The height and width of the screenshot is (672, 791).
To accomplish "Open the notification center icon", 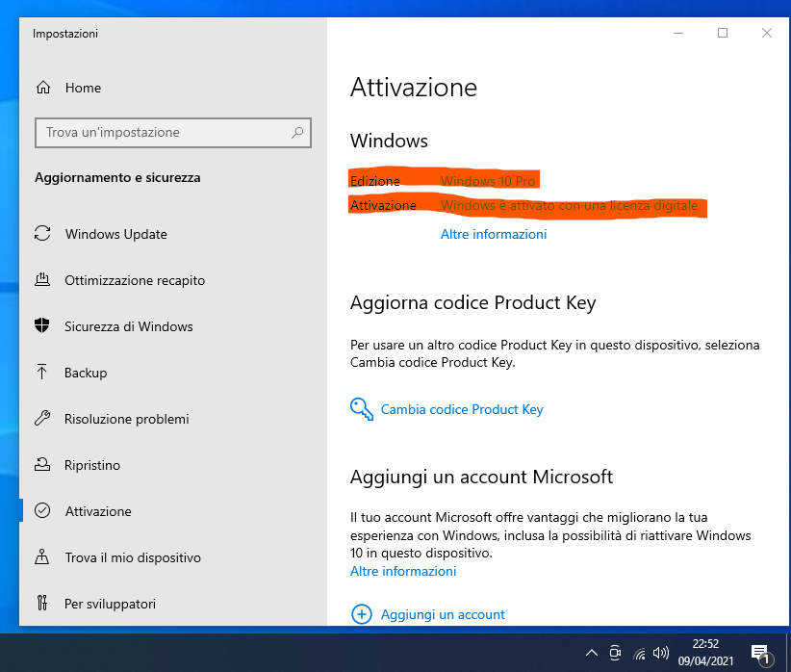I will click(x=762, y=654).
